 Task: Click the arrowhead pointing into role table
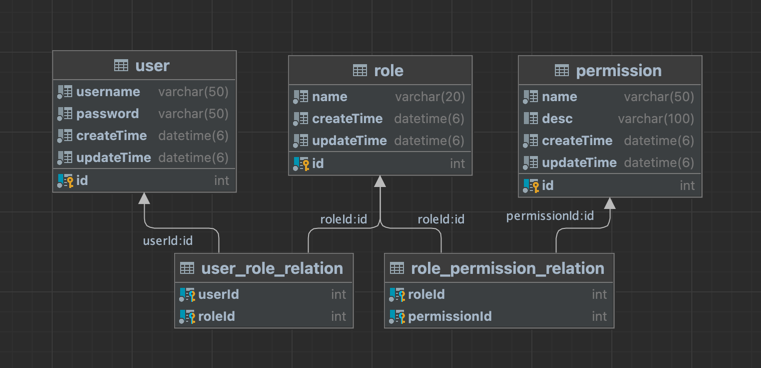click(x=380, y=181)
